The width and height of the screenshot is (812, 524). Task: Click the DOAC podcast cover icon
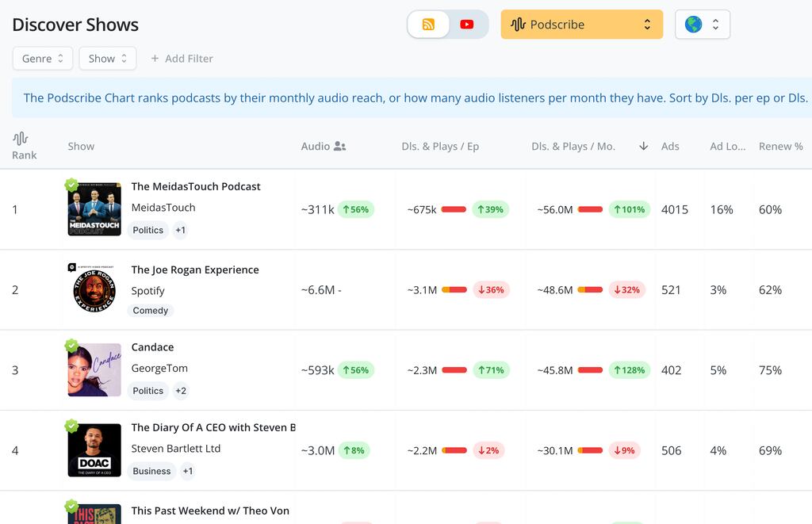pos(94,450)
